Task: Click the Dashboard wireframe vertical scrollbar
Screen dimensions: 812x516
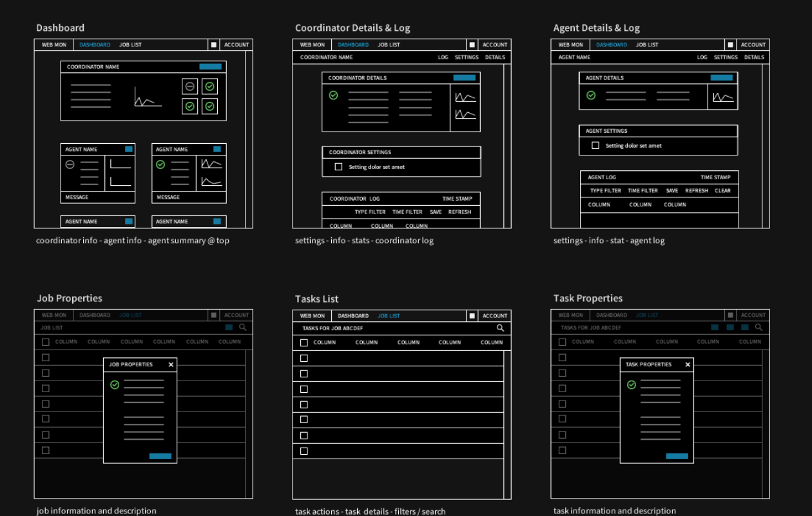Action: point(249,139)
